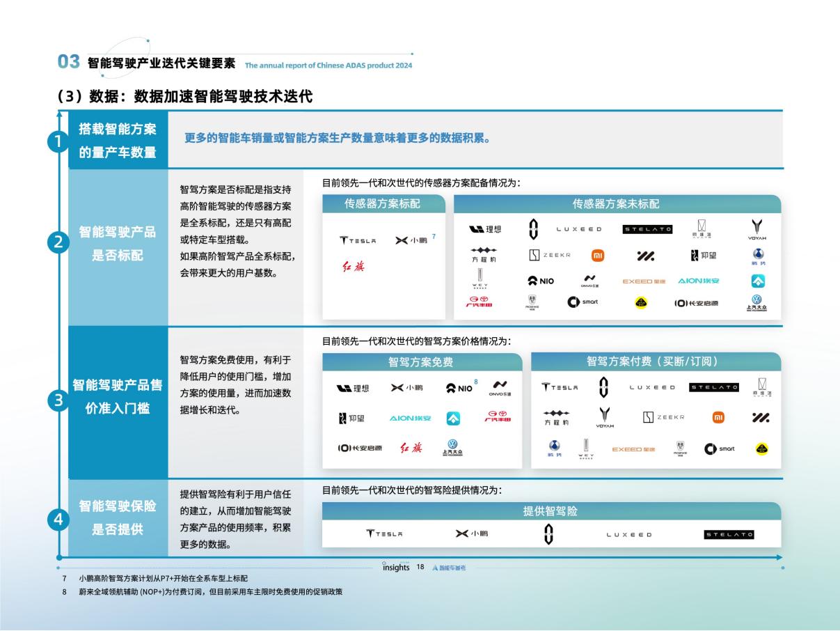
Task: Click the VOYAH logo under 传感器方案未标配
Action: click(757, 229)
